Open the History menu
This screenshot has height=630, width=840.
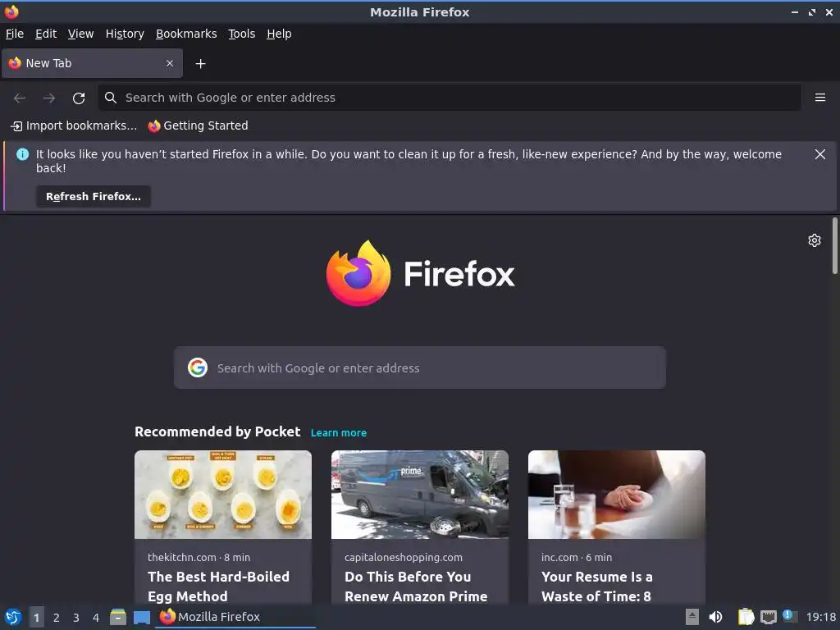click(125, 34)
